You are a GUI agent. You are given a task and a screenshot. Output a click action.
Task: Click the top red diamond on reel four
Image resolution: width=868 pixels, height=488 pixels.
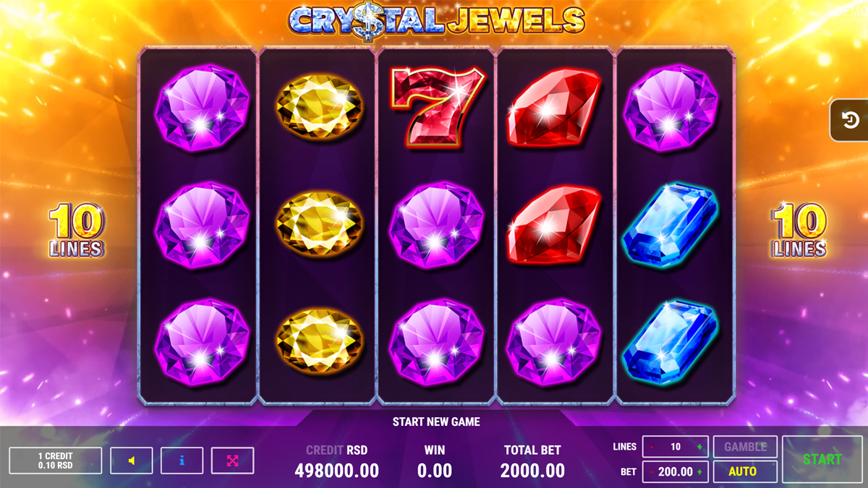point(554,108)
